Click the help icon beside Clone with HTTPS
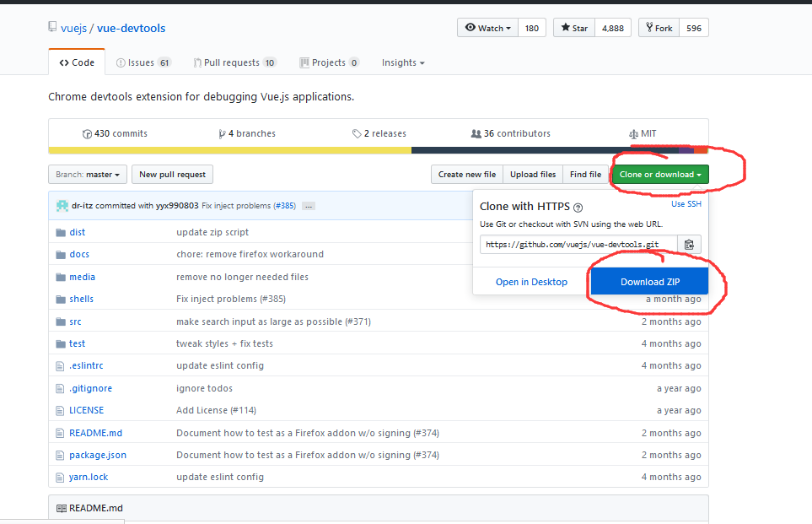812x524 pixels. [x=578, y=207]
